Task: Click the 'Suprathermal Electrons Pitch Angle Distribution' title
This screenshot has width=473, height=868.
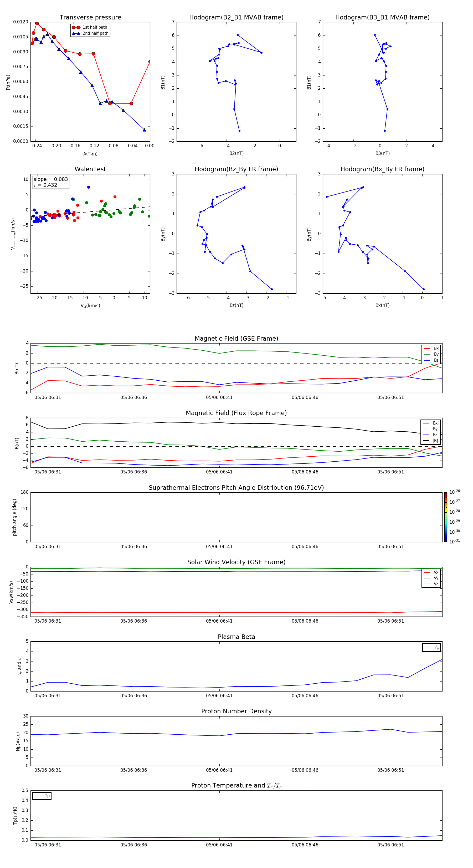Action: [236, 488]
